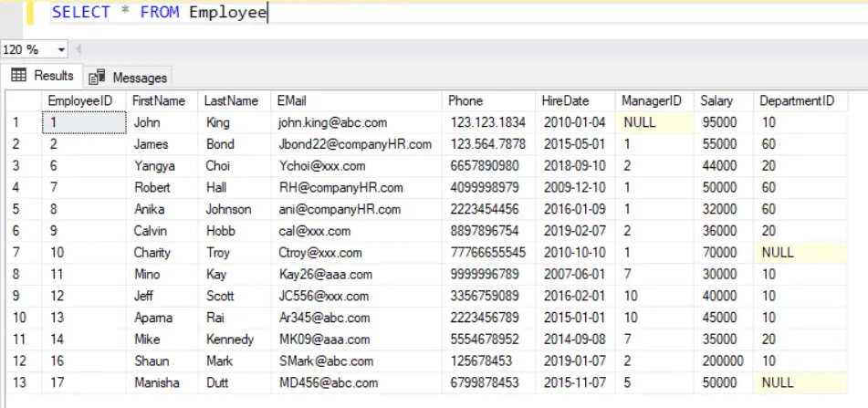868x408 pixels.
Task: Select the john.king@abc.com email cell
Action: (x=333, y=122)
